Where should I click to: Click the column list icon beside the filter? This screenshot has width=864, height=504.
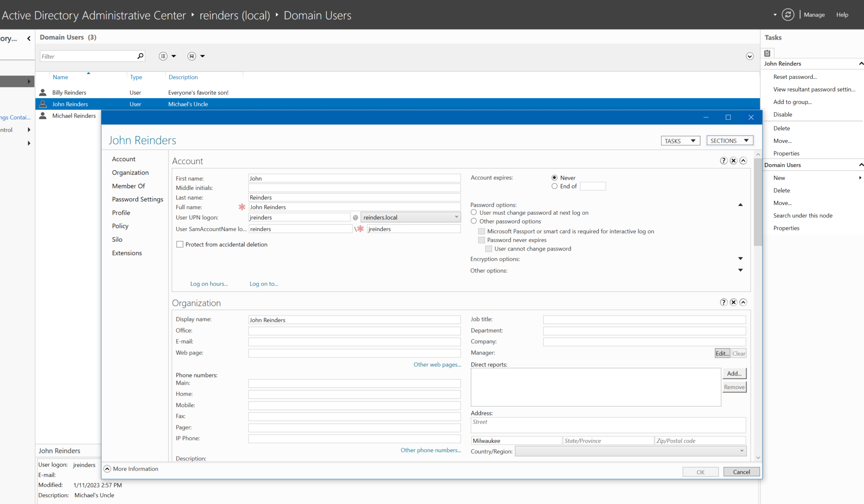coord(162,56)
